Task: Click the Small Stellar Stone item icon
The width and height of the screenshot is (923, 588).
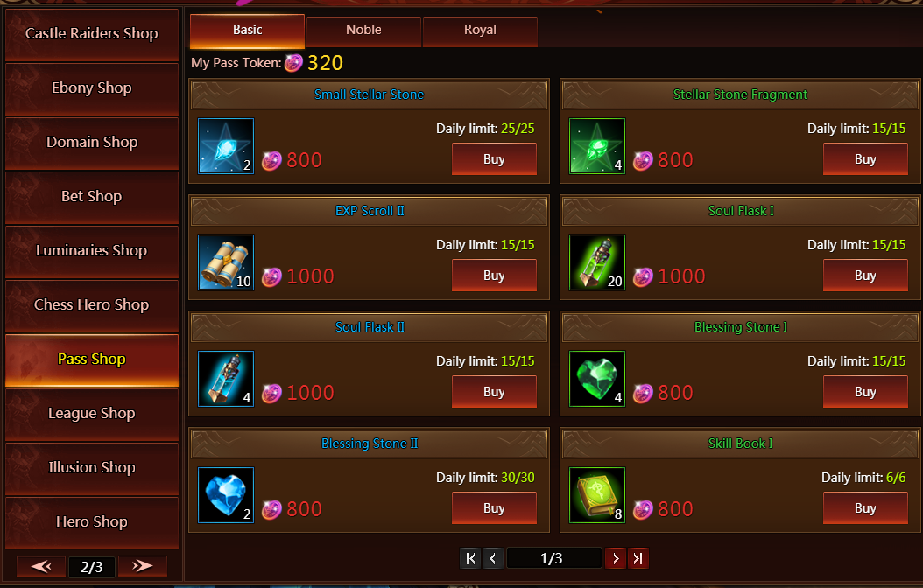Action: click(226, 146)
